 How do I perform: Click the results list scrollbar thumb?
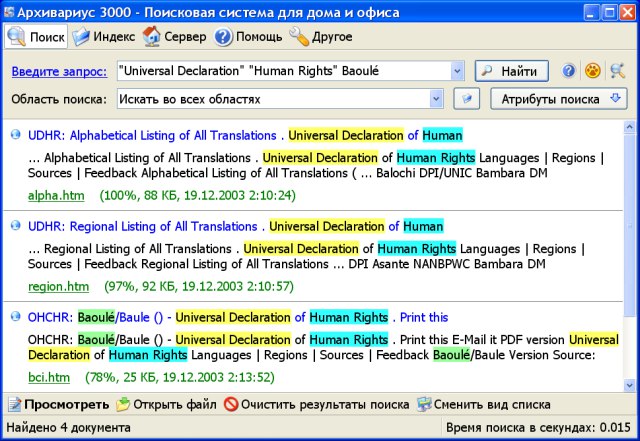tap(629, 225)
